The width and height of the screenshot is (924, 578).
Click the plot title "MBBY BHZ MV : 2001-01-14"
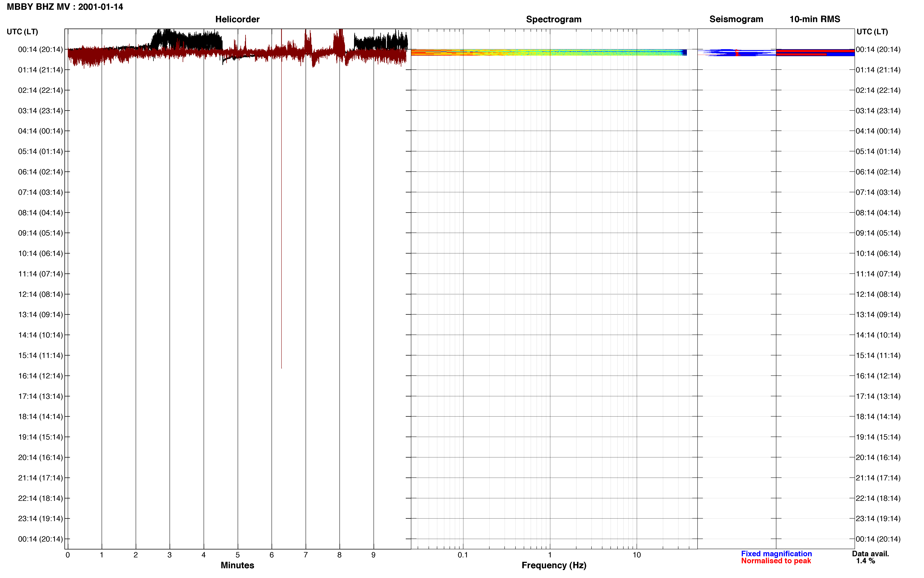[65, 7]
